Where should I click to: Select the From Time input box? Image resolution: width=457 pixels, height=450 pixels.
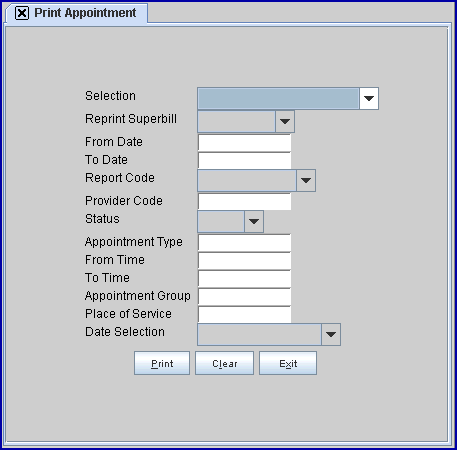pos(244,261)
